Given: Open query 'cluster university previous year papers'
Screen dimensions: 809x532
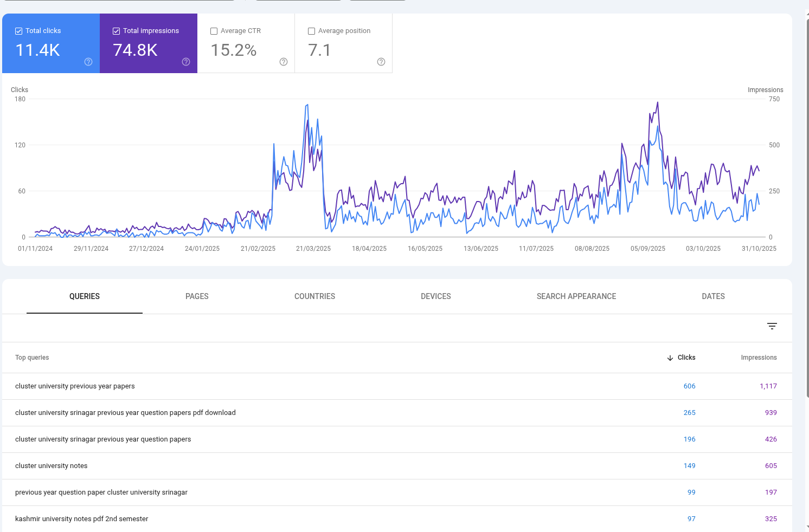Looking at the screenshot, I should point(75,386).
